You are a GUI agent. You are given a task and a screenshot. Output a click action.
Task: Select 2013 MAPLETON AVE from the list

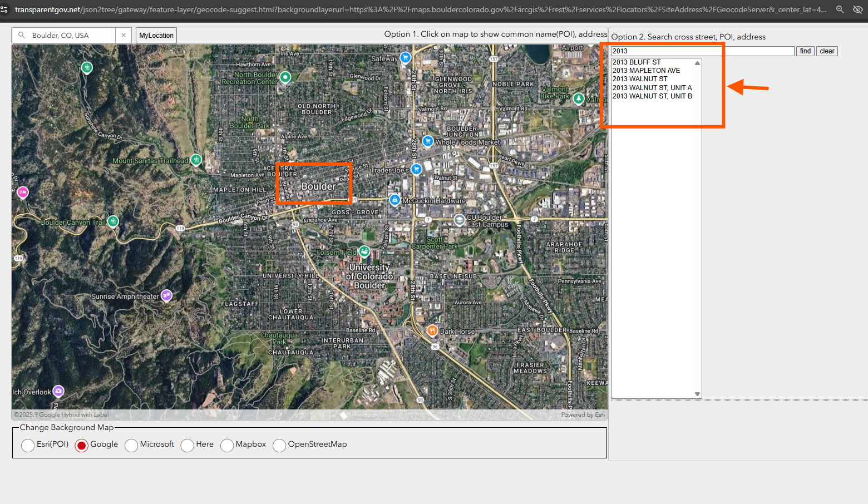pyautogui.click(x=646, y=71)
